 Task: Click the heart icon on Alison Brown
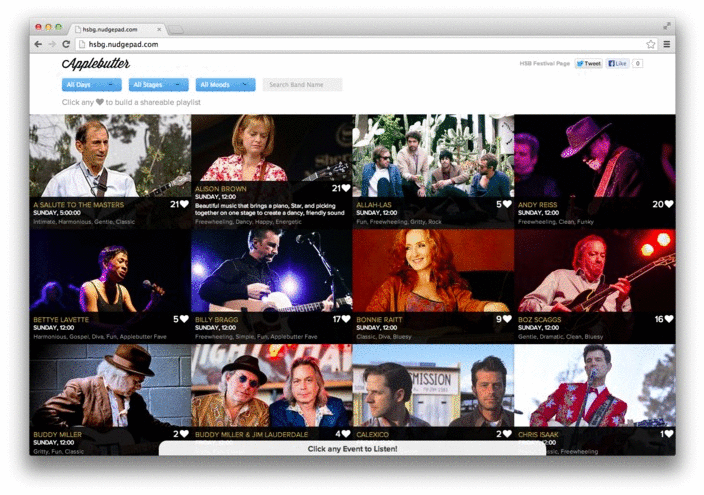[x=346, y=188]
